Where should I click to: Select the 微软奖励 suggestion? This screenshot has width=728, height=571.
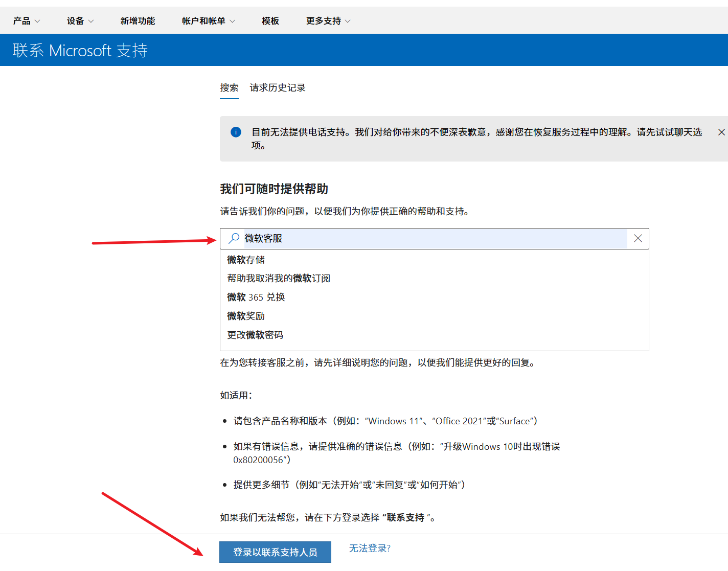(x=246, y=316)
